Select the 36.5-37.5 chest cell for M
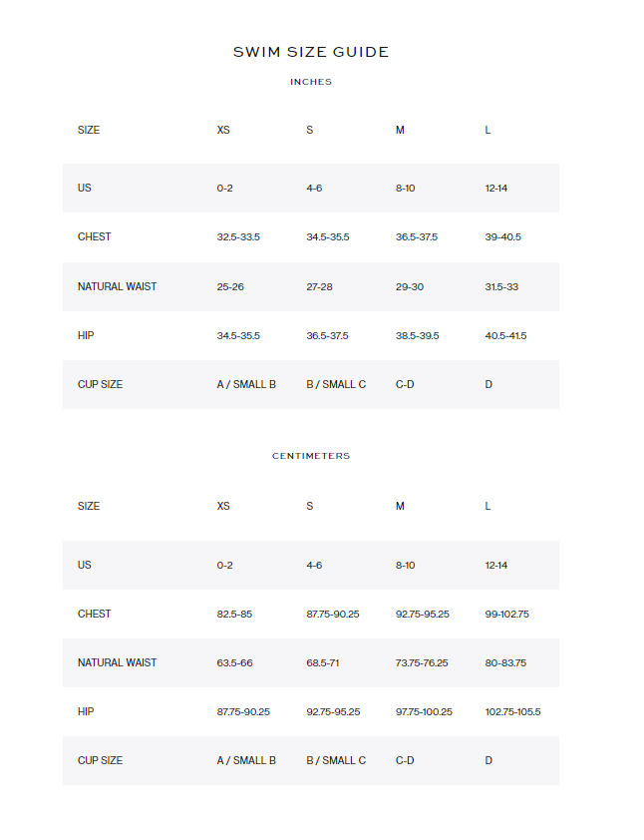This screenshot has width=644, height=840. point(417,237)
